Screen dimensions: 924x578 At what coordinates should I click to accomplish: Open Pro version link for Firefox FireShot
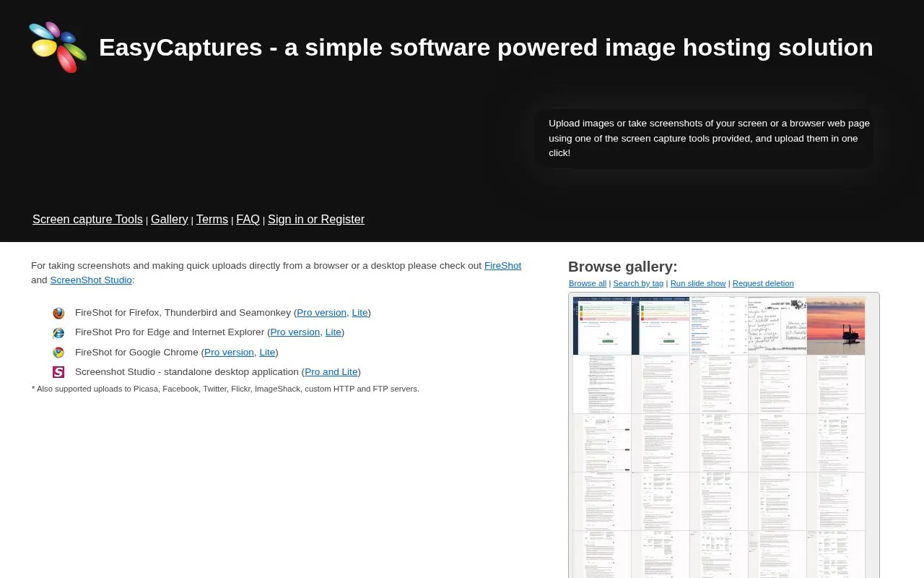click(321, 312)
